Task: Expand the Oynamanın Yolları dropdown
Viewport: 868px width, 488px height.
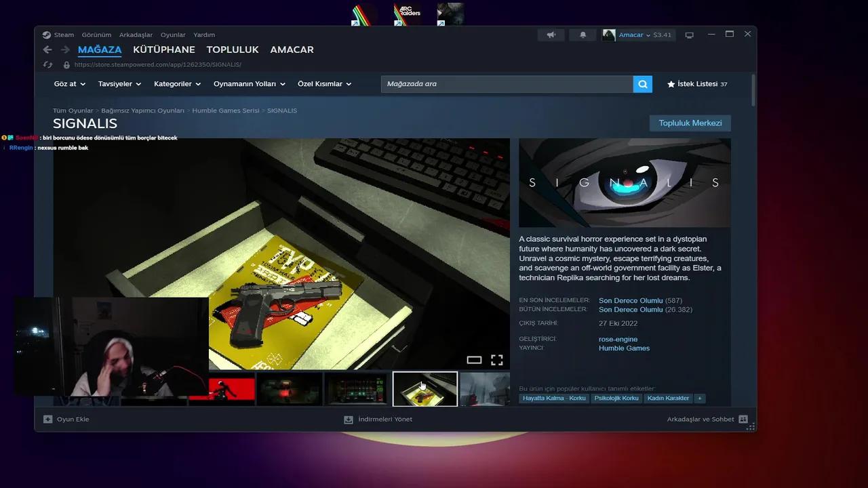Action: pos(250,84)
